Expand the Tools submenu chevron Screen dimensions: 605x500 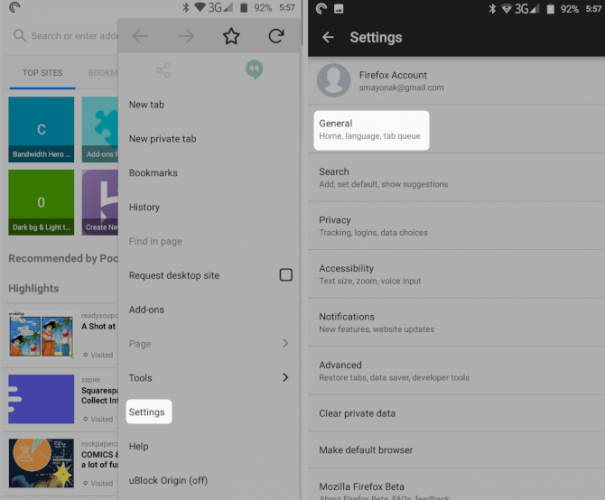286,377
